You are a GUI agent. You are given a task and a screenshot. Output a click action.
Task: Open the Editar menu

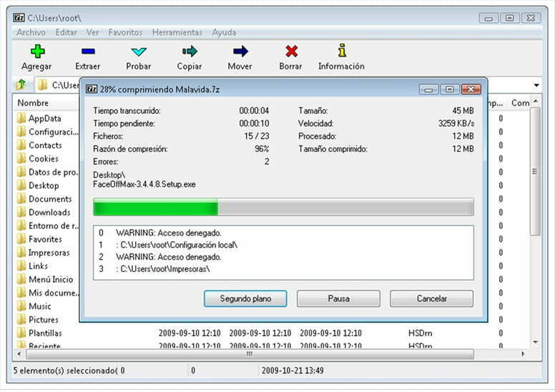pos(67,32)
